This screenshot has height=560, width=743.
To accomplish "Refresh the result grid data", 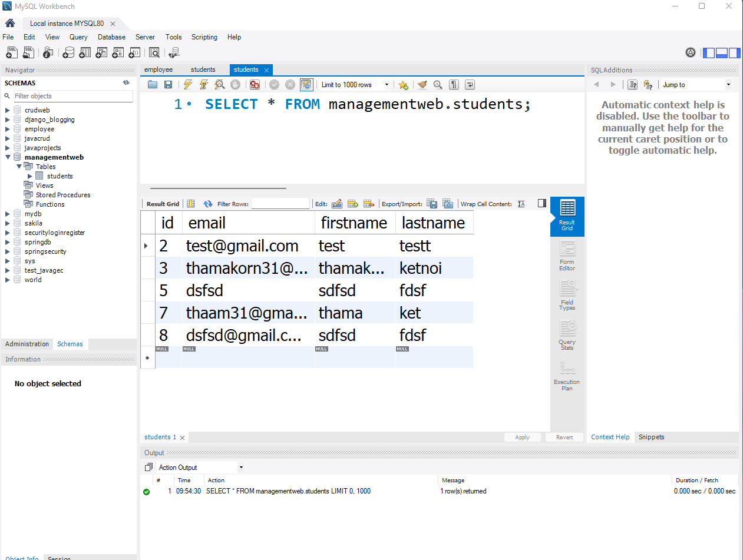I will coord(207,204).
